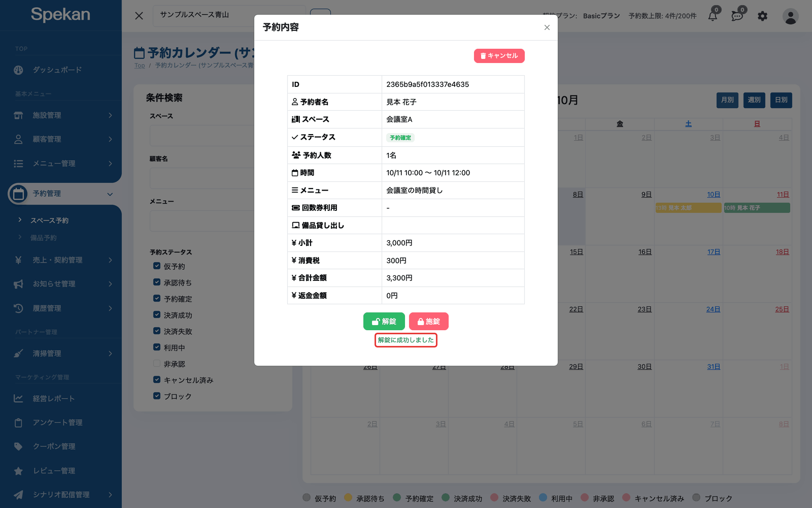Click the ダッシュボード sidebar icon
This screenshot has height=508, width=812.
[18, 70]
